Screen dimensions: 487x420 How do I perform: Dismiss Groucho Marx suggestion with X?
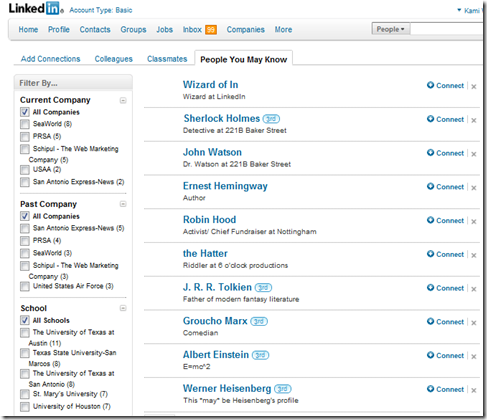474,323
